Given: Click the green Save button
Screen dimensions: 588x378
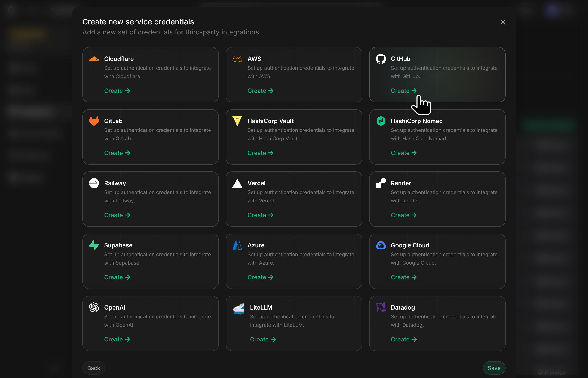Looking at the screenshot, I should click(x=494, y=368).
